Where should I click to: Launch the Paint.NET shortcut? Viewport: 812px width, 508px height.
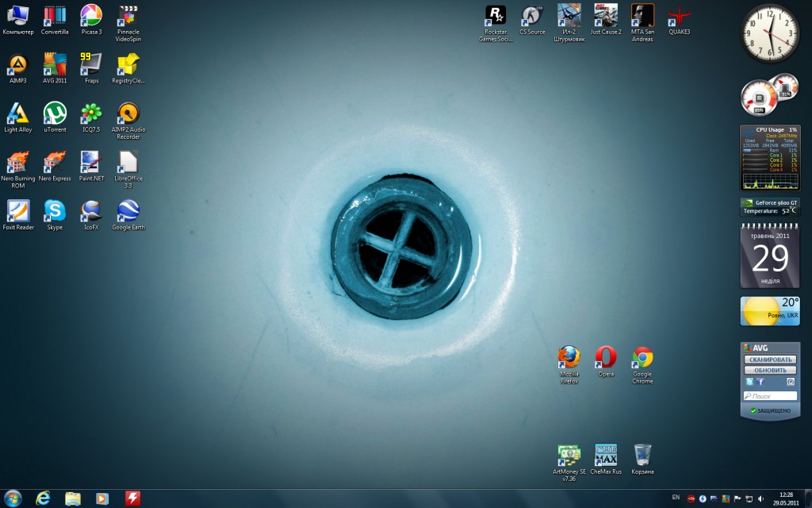tap(91, 166)
